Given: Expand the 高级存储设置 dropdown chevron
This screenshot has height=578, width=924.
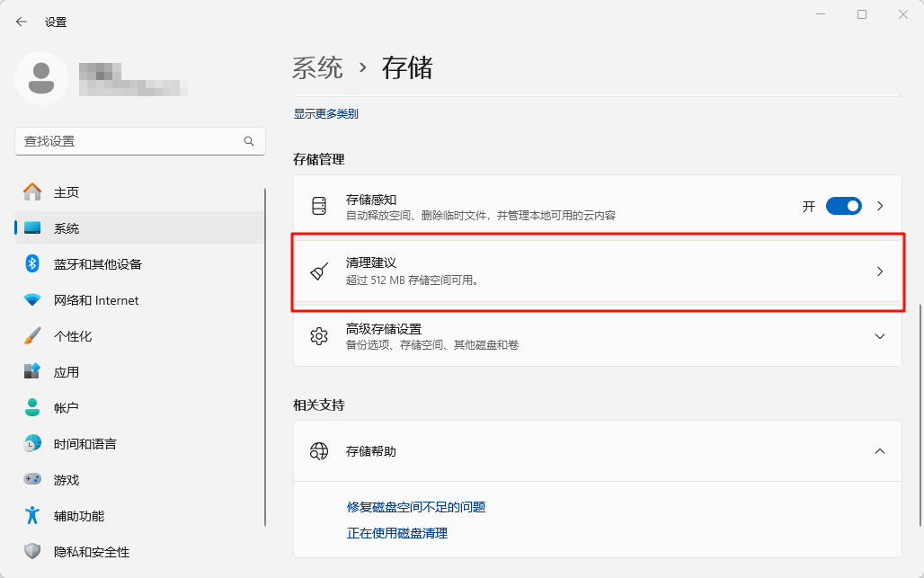Looking at the screenshot, I should click(x=880, y=336).
